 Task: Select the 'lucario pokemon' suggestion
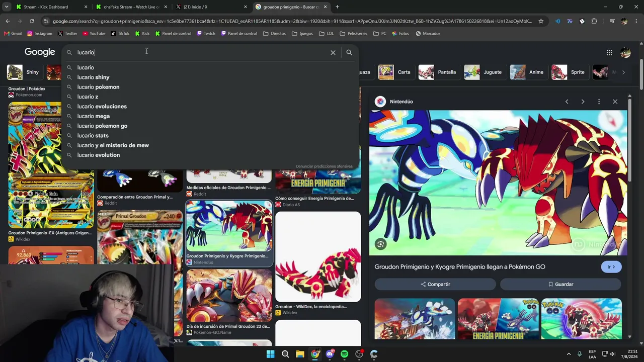[211, 87]
